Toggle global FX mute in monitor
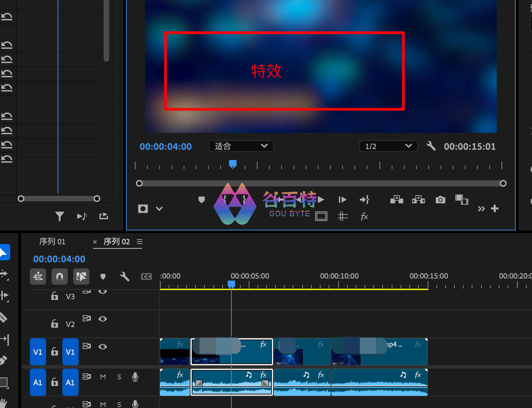This screenshot has width=532, height=408. [364, 217]
